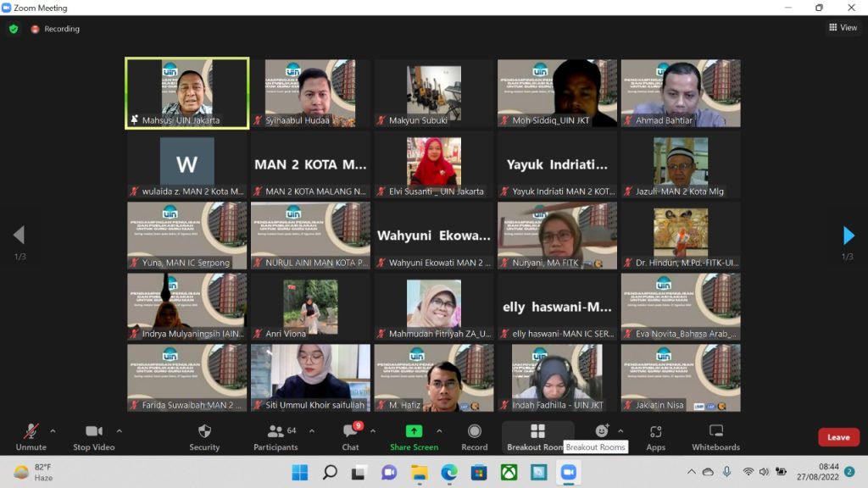
Task: Stop Video camera toggle
Action: coord(93,436)
